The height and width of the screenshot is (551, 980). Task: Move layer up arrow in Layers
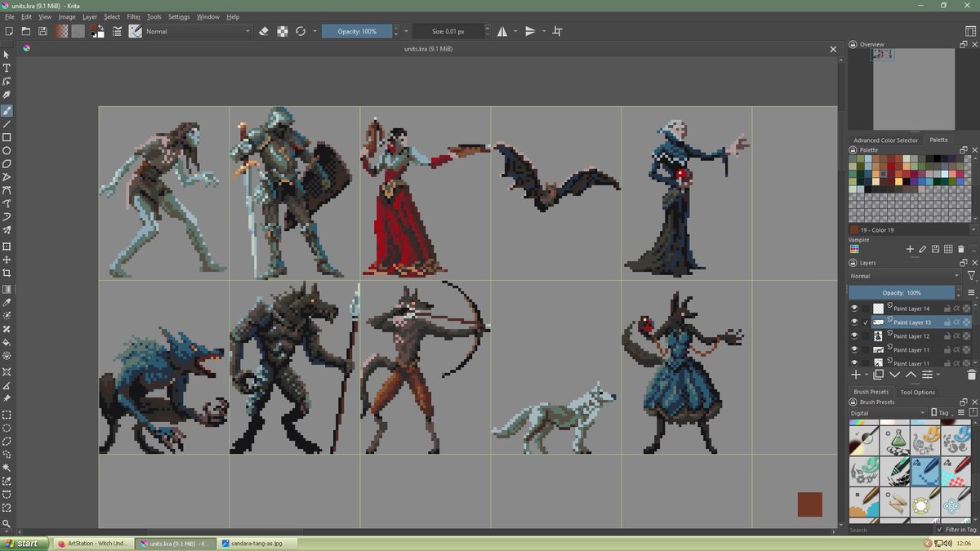click(x=911, y=375)
